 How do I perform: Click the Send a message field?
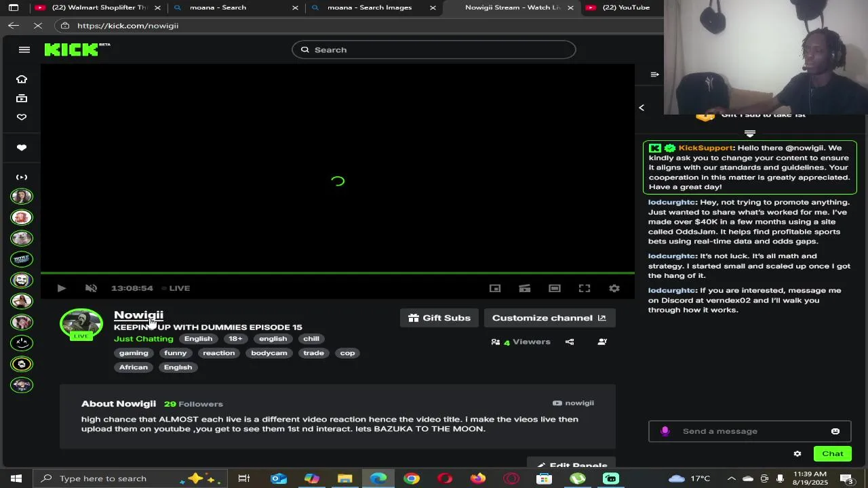[x=749, y=431]
